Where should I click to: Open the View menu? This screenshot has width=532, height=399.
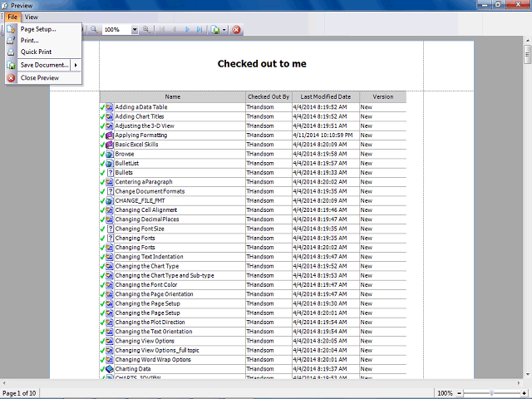tap(32, 17)
